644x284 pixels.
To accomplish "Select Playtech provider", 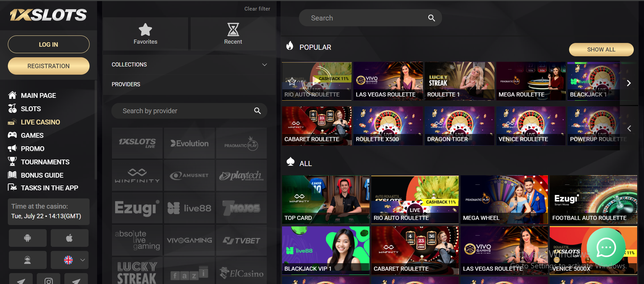I will point(241,176).
